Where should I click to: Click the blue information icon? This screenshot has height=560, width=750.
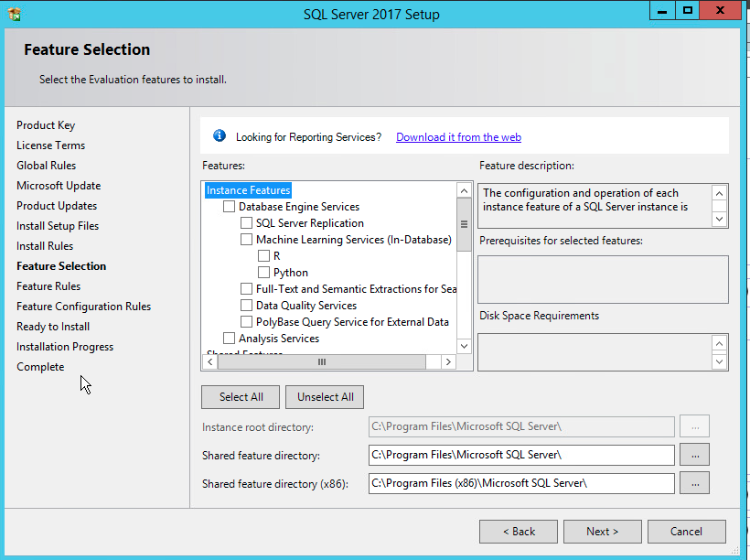tap(220, 135)
